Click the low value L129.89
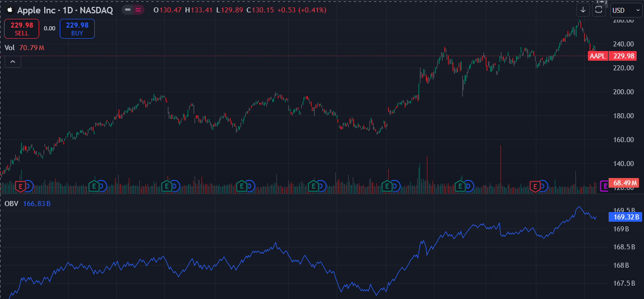The height and width of the screenshot is (299, 644). coord(230,10)
